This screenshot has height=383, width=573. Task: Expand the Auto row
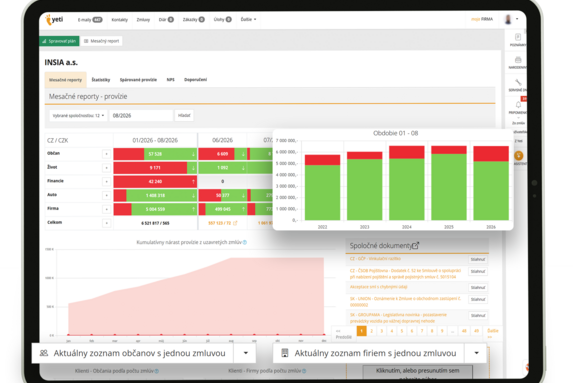(106, 196)
